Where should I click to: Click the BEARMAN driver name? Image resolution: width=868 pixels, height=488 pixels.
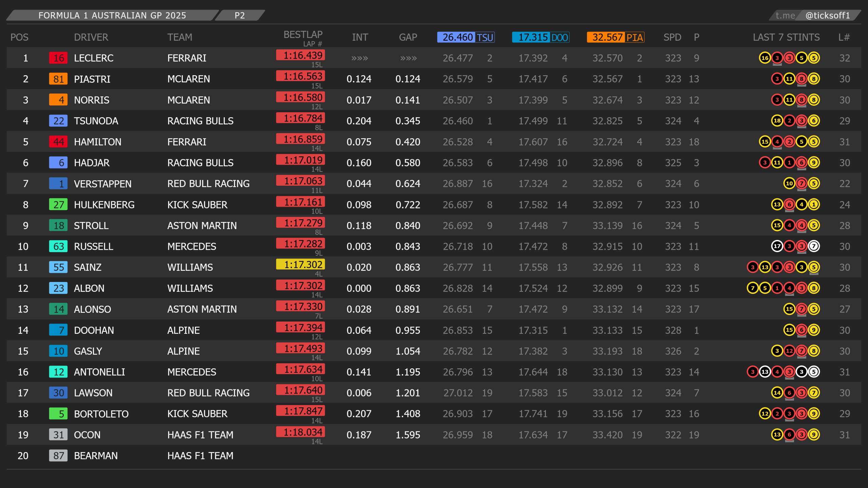pyautogui.click(x=96, y=455)
